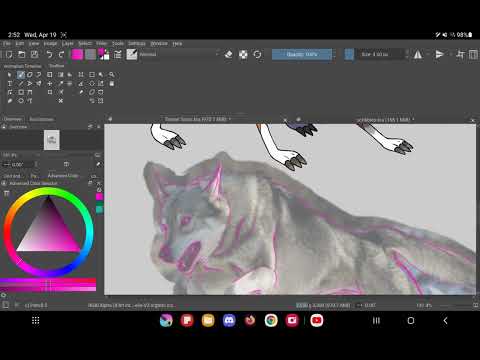
Task: Expand the vertical mirror options arrow
Action: pyautogui.click(x=450, y=54)
